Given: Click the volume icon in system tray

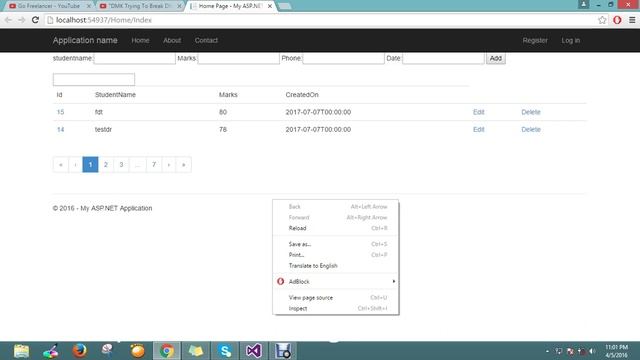Looking at the screenshot, I should click(x=592, y=351).
